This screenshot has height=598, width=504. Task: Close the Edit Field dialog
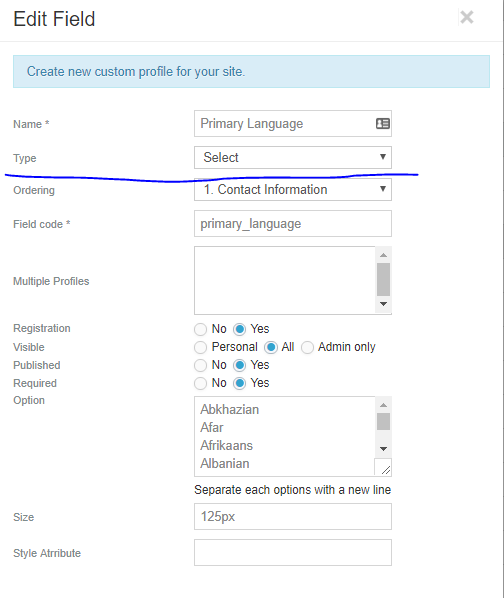click(x=467, y=17)
